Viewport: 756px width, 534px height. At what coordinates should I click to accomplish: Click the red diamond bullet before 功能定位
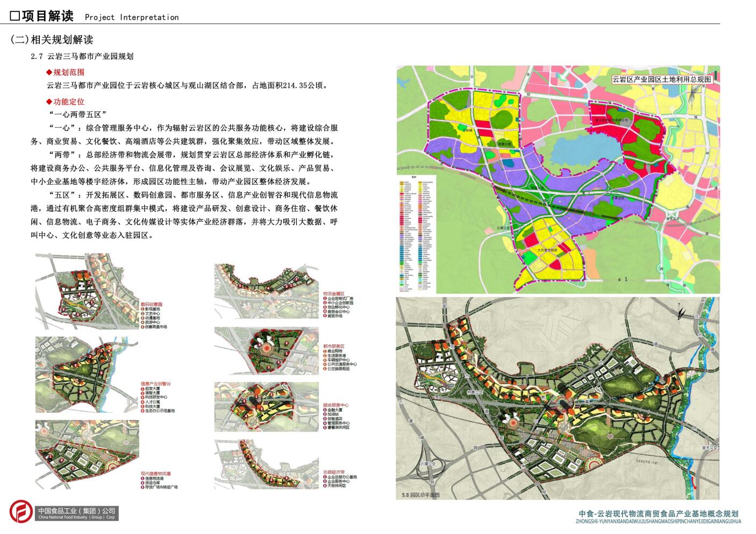49,102
